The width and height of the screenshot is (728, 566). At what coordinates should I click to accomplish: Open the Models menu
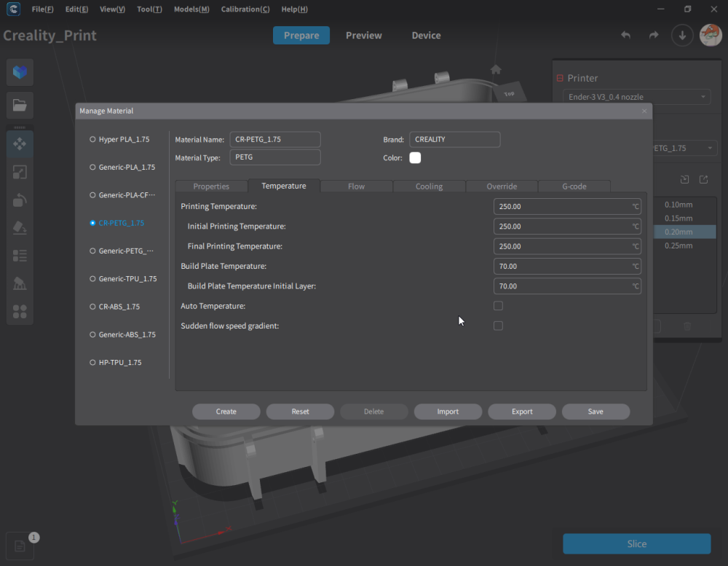[x=191, y=9]
